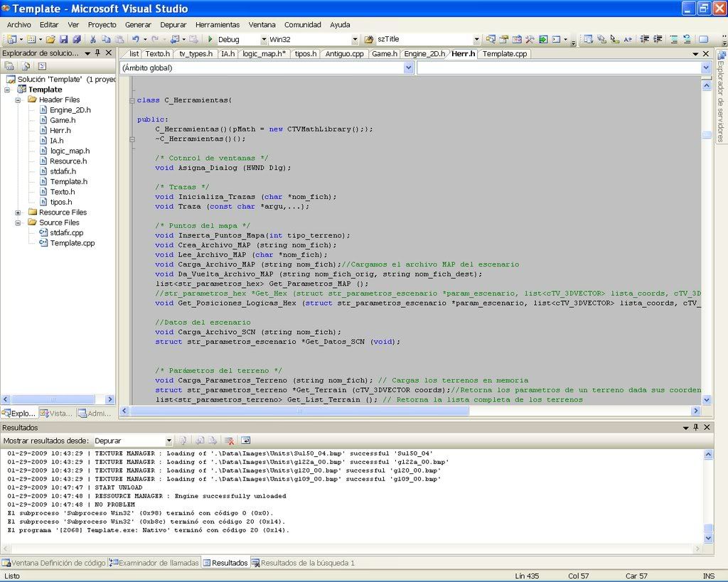The height and width of the screenshot is (582, 728).
Task: Click the Comment Selection toolbar icon
Action: click(674, 40)
